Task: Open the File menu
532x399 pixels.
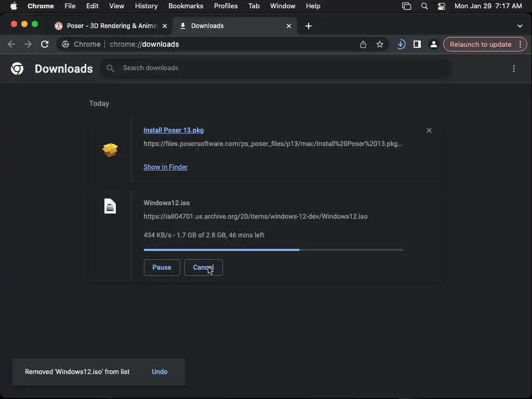Action: 70,6
